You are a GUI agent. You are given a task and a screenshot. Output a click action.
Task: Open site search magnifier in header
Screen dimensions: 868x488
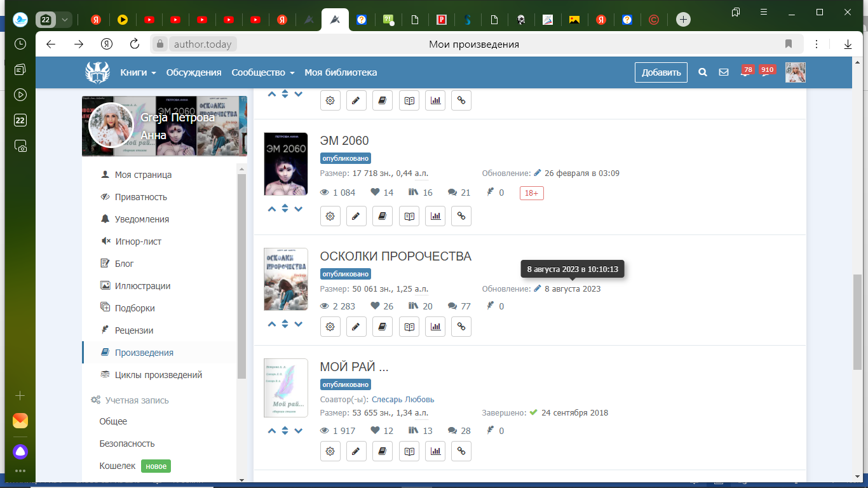703,72
